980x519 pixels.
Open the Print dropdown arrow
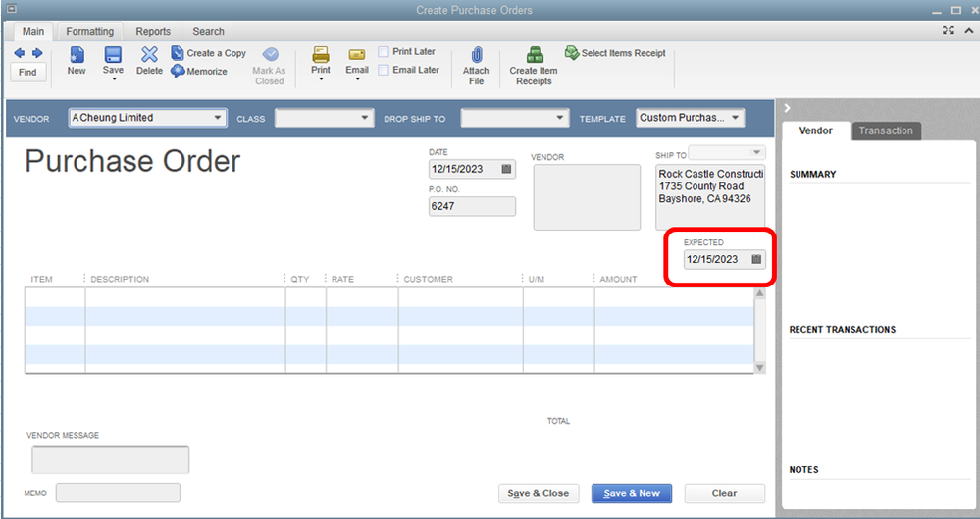(x=321, y=79)
